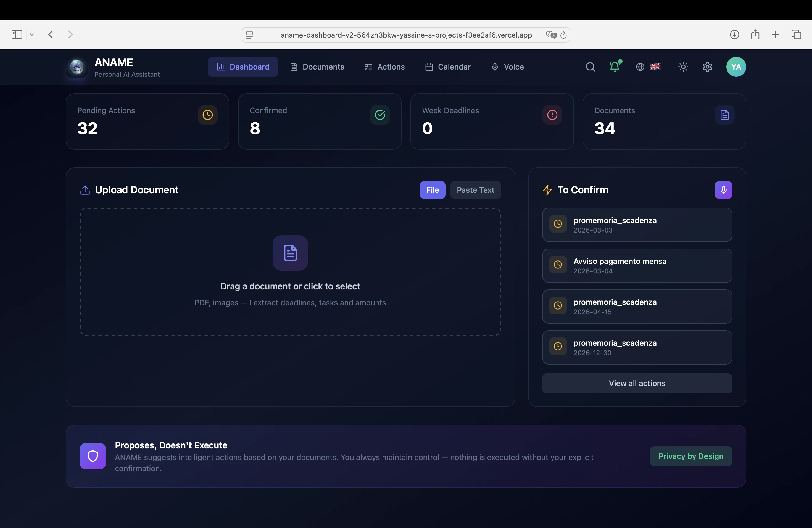Click the ANAME logo image
The width and height of the screenshot is (812, 528).
point(77,67)
